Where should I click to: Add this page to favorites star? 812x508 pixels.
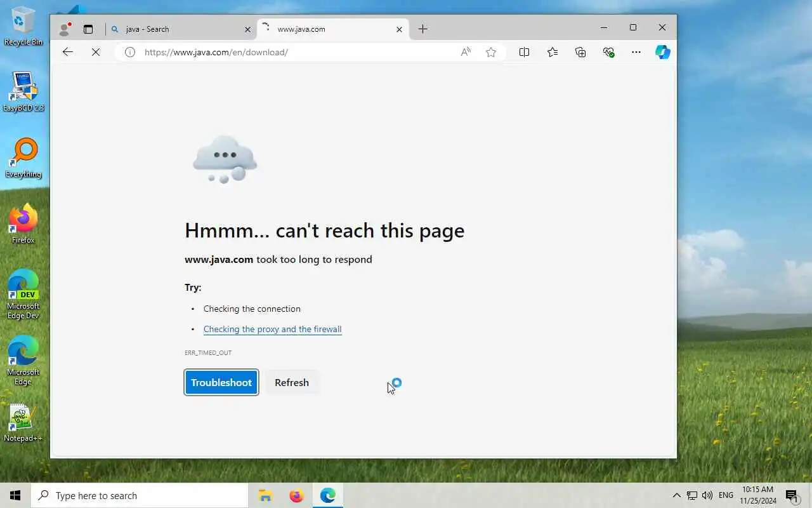tap(491, 52)
